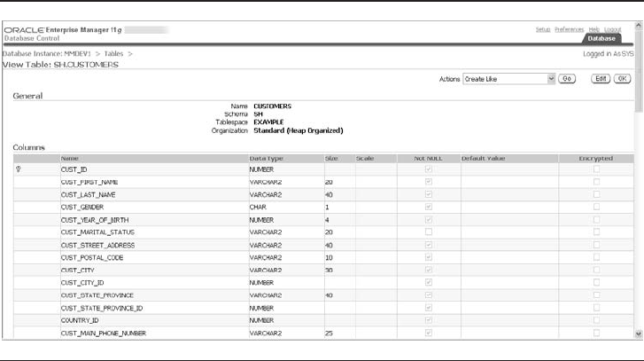Select the CUST_LAST_NAME column name
The width and height of the screenshot is (644, 361).
click(88, 194)
